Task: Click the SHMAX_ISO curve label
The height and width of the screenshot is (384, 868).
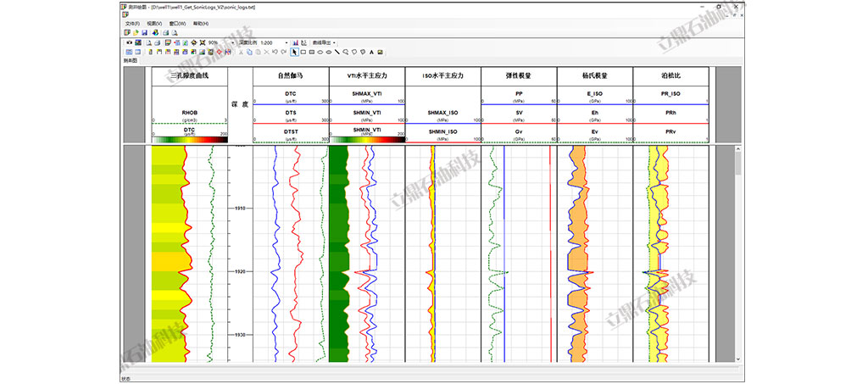Action: coord(442,113)
